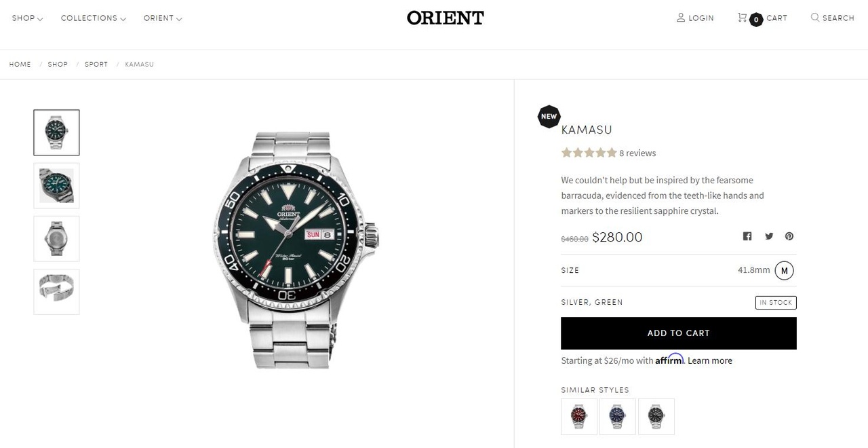Screen dimensions: 868x448
Task: Click the five-star rating
Action: click(x=589, y=153)
